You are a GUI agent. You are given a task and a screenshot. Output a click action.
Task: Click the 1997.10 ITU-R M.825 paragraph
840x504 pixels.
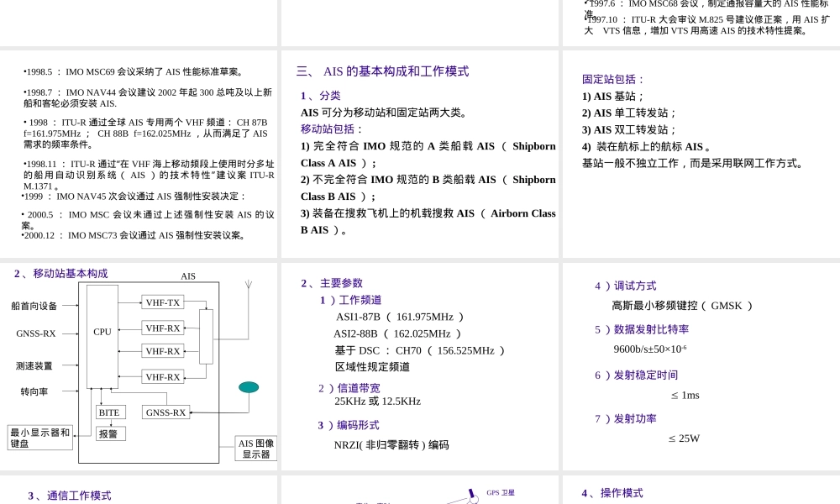[x=707, y=25]
